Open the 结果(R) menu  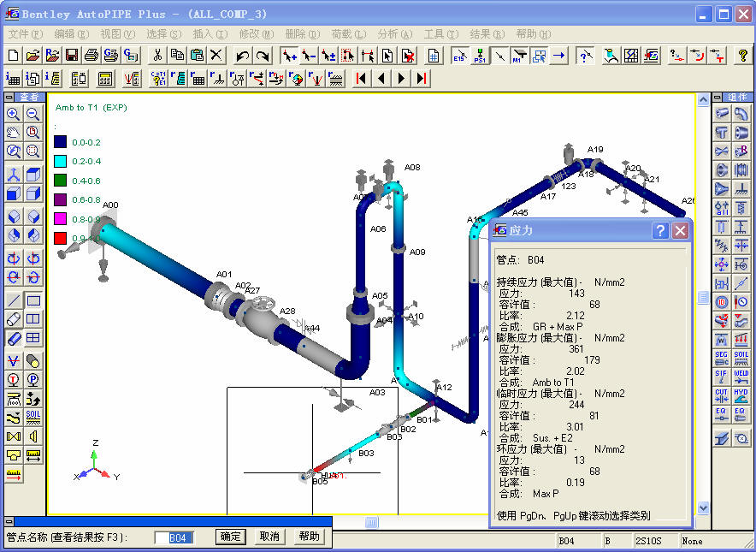[x=487, y=33]
